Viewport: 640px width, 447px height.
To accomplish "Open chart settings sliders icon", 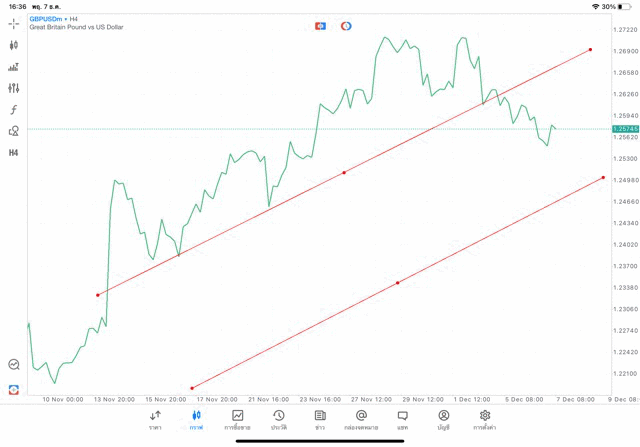I will (14, 89).
